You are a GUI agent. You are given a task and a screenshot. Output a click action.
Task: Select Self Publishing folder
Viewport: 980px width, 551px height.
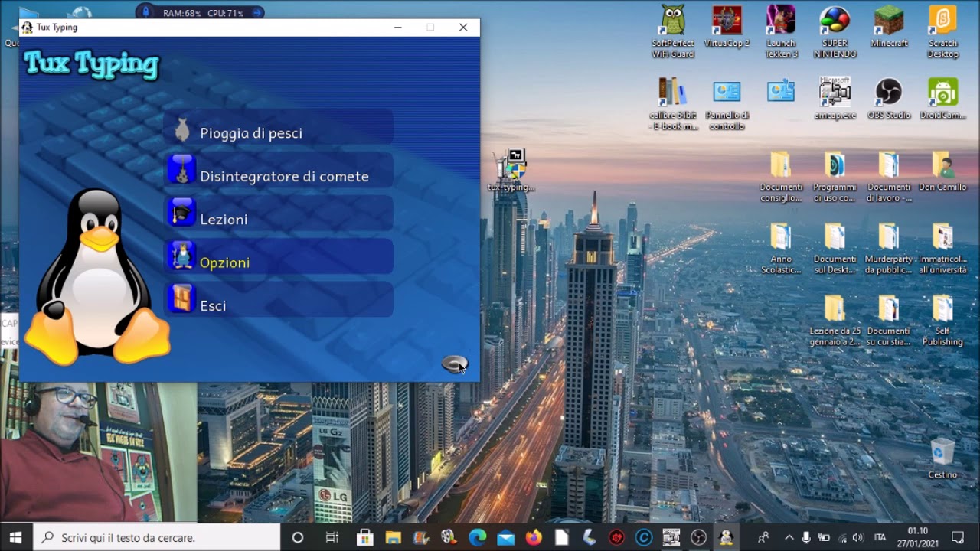coord(942,320)
